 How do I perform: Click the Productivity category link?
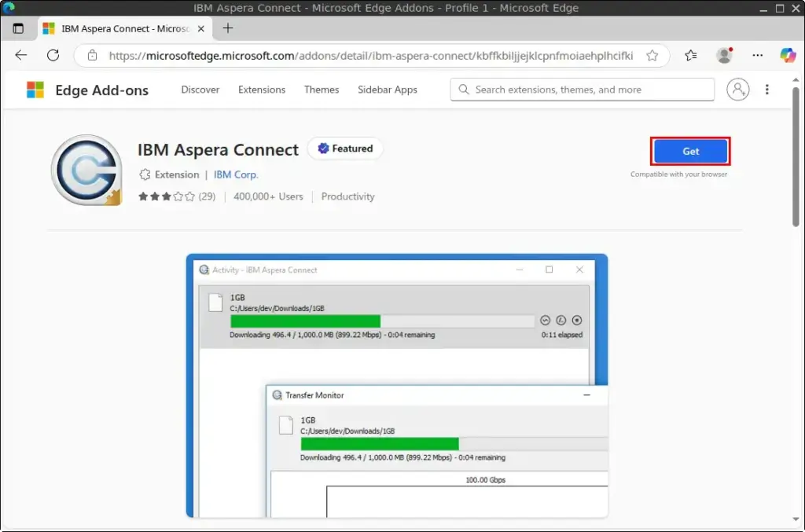click(x=347, y=196)
